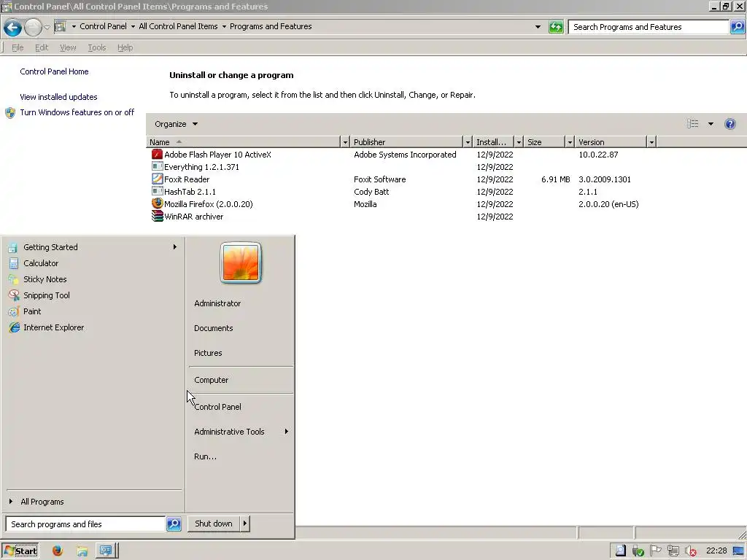
Task: Click View installed updates link
Action: pyautogui.click(x=58, y=97)
